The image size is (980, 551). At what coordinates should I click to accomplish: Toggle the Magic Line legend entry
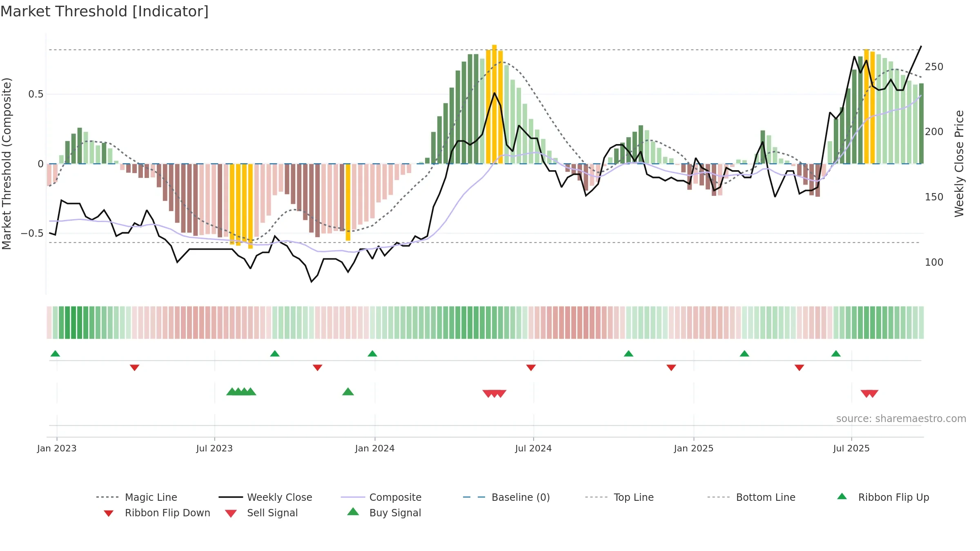(x=137, y=497)
